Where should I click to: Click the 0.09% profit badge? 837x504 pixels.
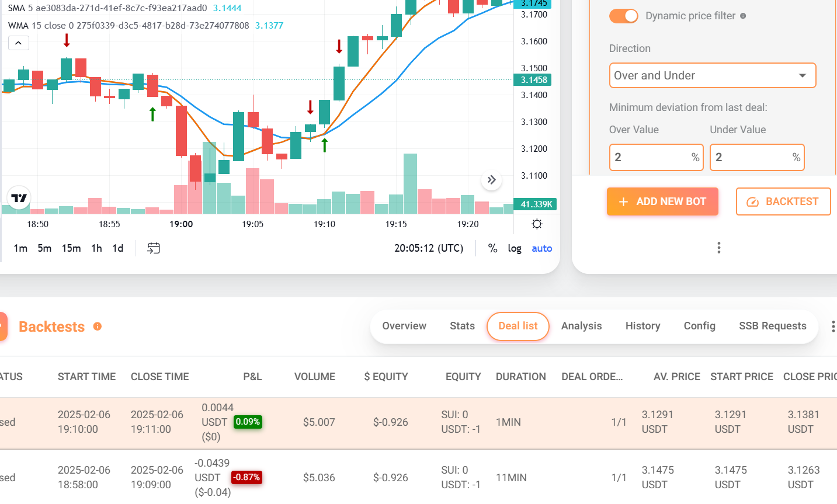pyautogui.click(x=248, y=422)
